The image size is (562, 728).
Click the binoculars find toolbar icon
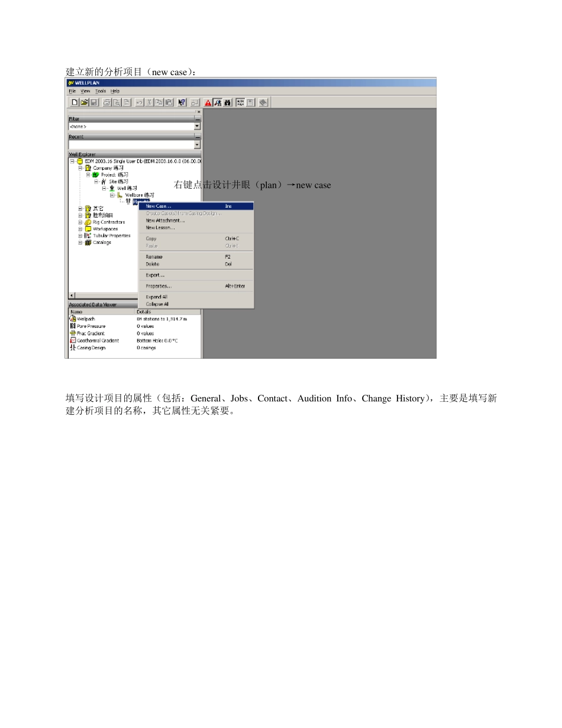[227, 102]
